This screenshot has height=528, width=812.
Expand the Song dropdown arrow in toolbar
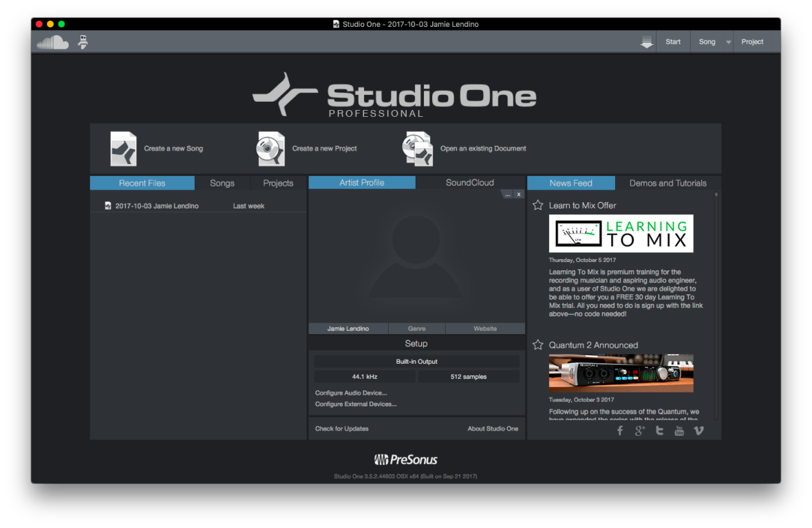(x=728, y=43)
